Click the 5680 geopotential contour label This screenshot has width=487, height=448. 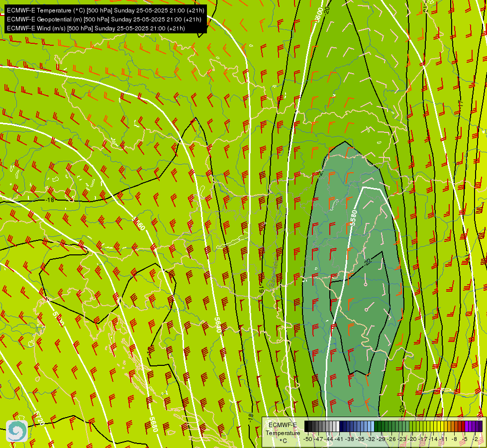click(x=154, y=424)
